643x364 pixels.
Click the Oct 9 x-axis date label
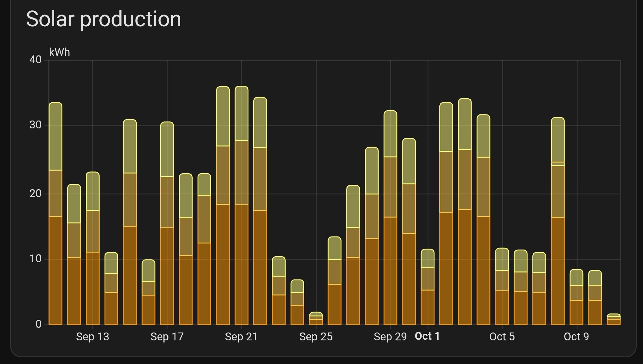pyautogui.click(x=576, y=337)
